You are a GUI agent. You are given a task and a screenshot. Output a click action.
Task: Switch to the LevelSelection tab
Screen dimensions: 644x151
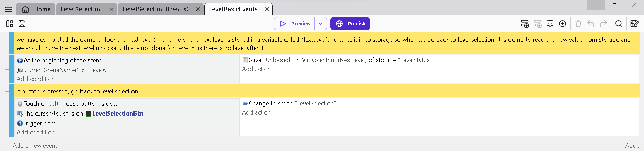click(81, 9)
